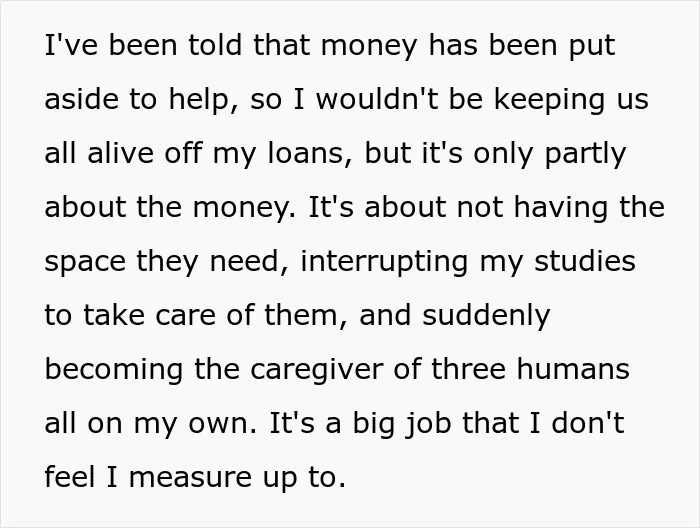This screenshot has height=528, width=700.
Task: Click the word "studies" in the paragraph
Action: 585,261
